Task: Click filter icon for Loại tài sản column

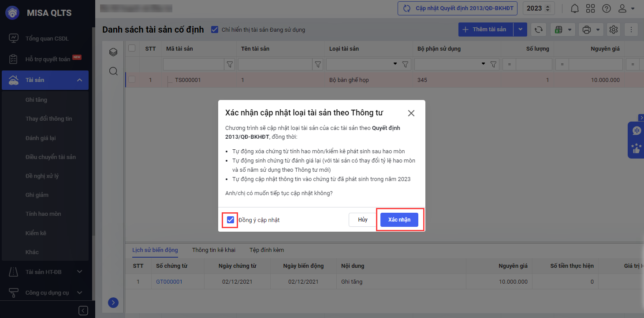Action: click(x=406, y=64)
